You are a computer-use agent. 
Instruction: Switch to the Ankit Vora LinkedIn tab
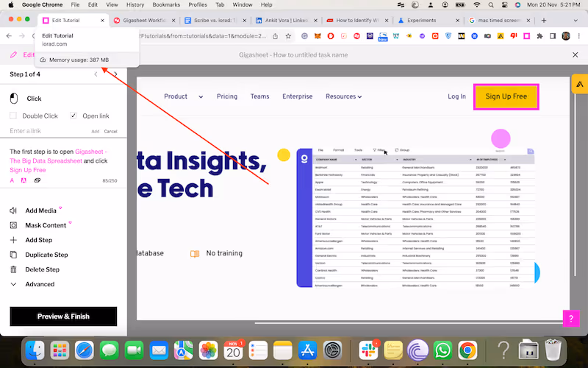[286, 21]
